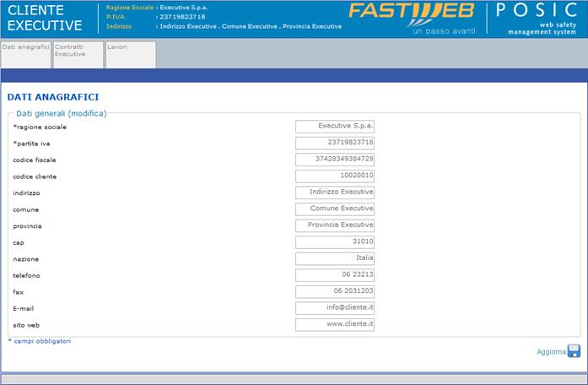Viewport: 588px width, 385px height.
Task: Click the DATI ANAGRAFICI heading
Action: [53, 97]
